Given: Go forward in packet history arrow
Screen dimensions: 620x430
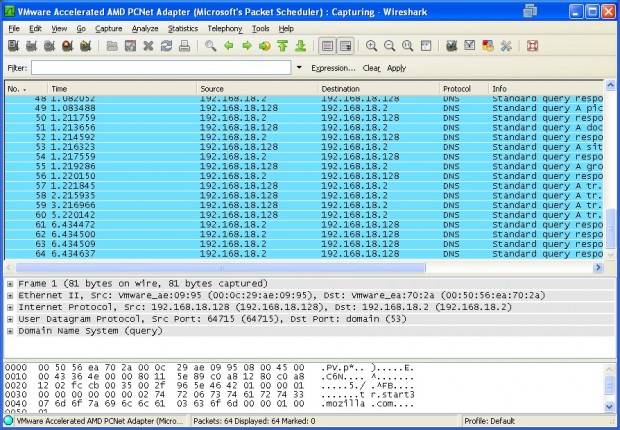Looking at the screenshot, I should 247,46.
